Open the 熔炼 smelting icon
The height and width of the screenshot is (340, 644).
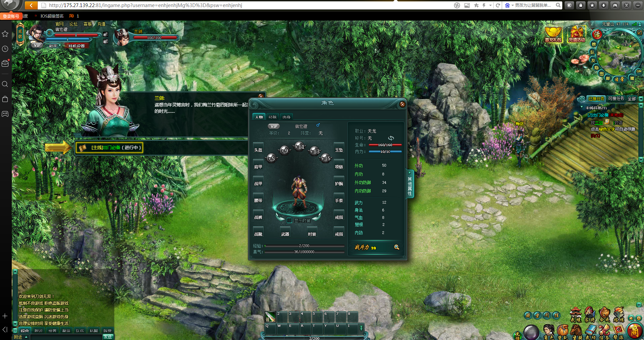click(x=619, y=314)
